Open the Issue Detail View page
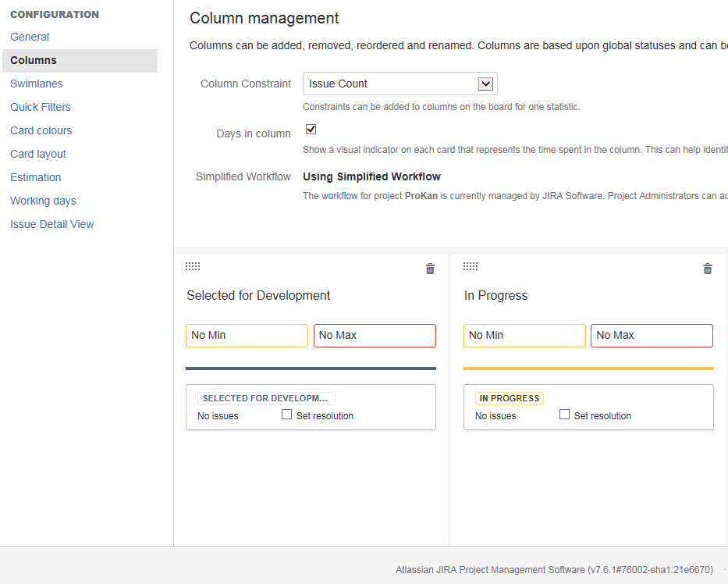 click(x=52, y=224)
